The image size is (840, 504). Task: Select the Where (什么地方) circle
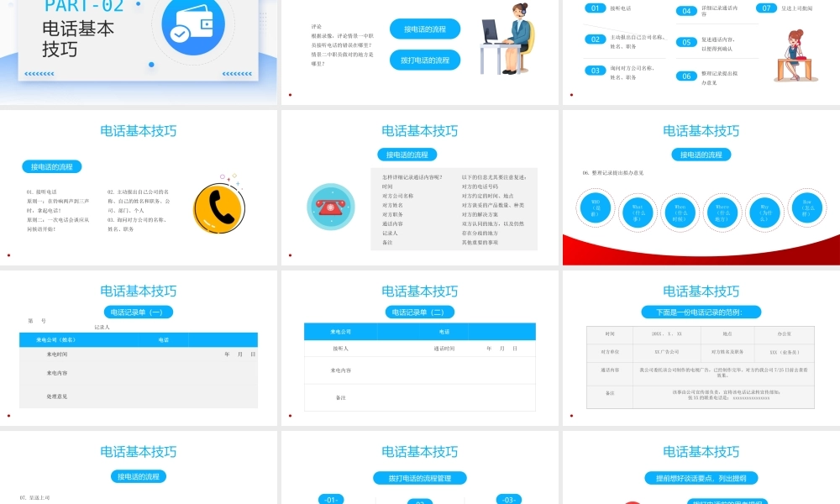click(x=722, y=213)
